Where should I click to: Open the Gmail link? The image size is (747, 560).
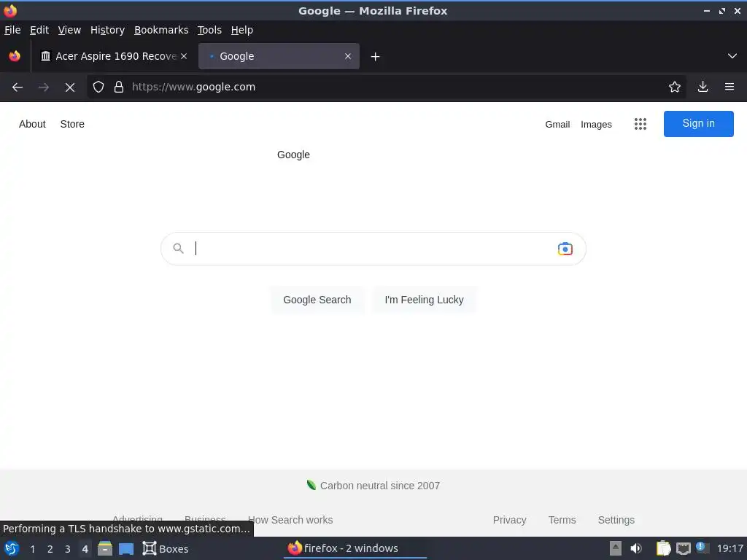pyautogui.click(x=557, y=124)
